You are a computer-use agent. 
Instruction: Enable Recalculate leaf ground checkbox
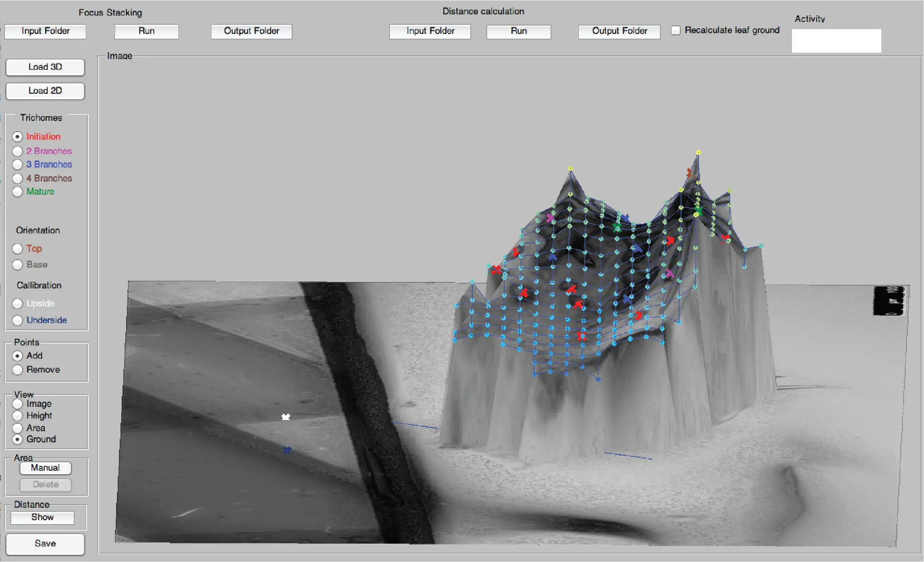coord(675,30)
